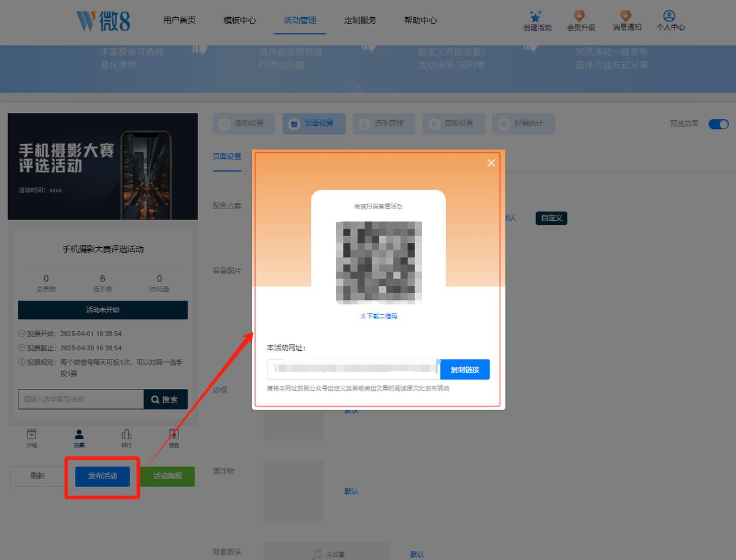Viewport: 736px width, 560px height.
Task: Select the underlined 页面设置 sub-tab
Action: (x=227, y=156)
